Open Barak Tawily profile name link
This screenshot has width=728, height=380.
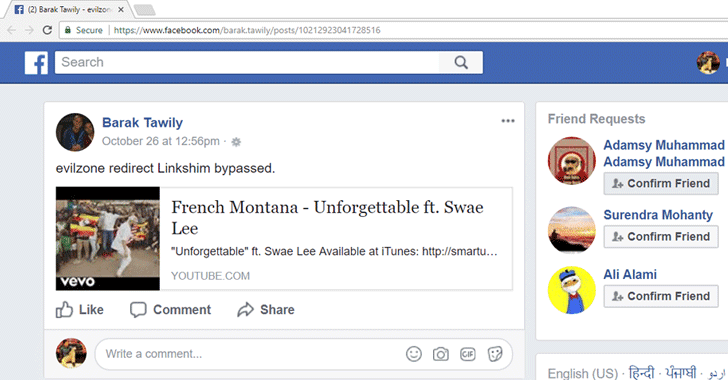pyautogui.click(x=142, y=123)
